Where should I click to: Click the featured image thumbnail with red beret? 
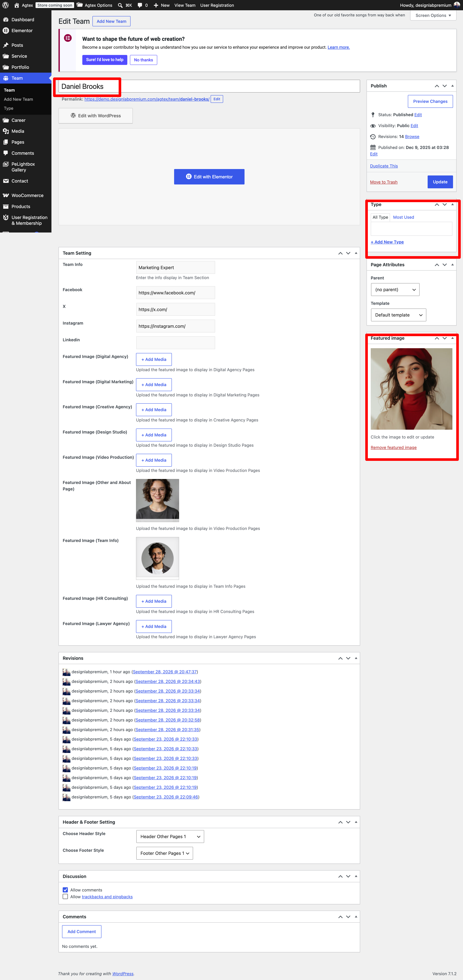click(x=411, y=389)
